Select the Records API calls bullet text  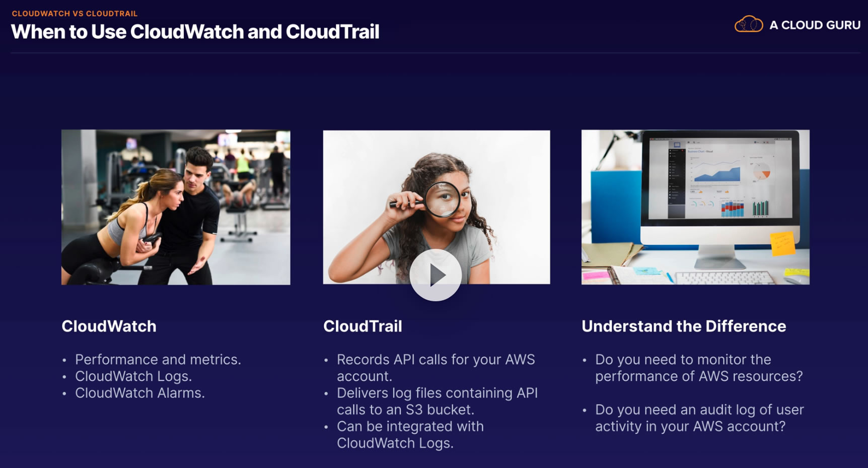[436, 368]
